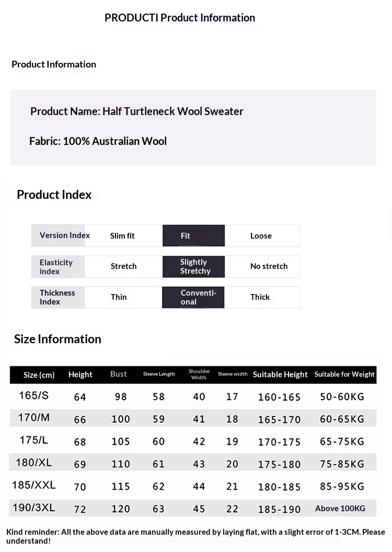Select the Thick thickness option

point(260,297)
